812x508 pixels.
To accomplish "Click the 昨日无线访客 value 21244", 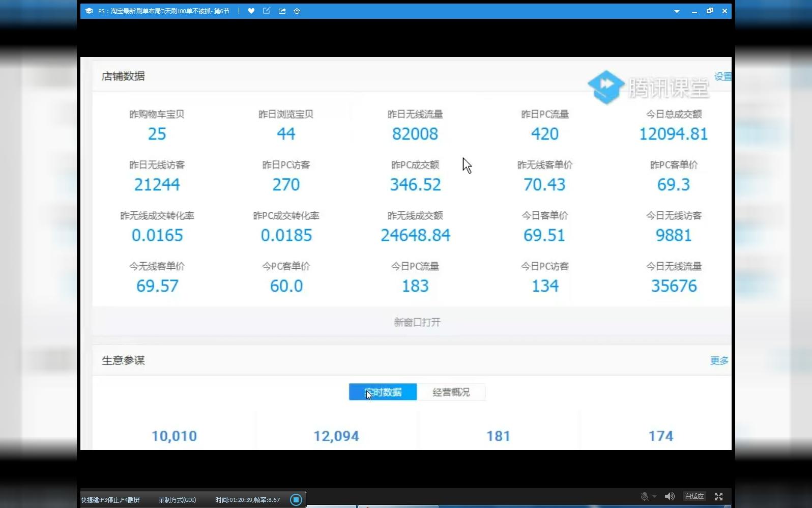I will coord(157,184).
